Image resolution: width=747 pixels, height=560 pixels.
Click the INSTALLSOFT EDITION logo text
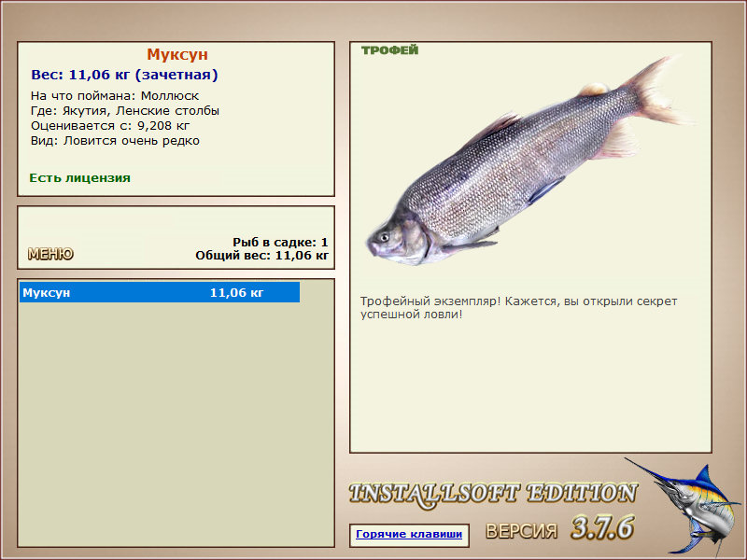click(x=493, y=494)
